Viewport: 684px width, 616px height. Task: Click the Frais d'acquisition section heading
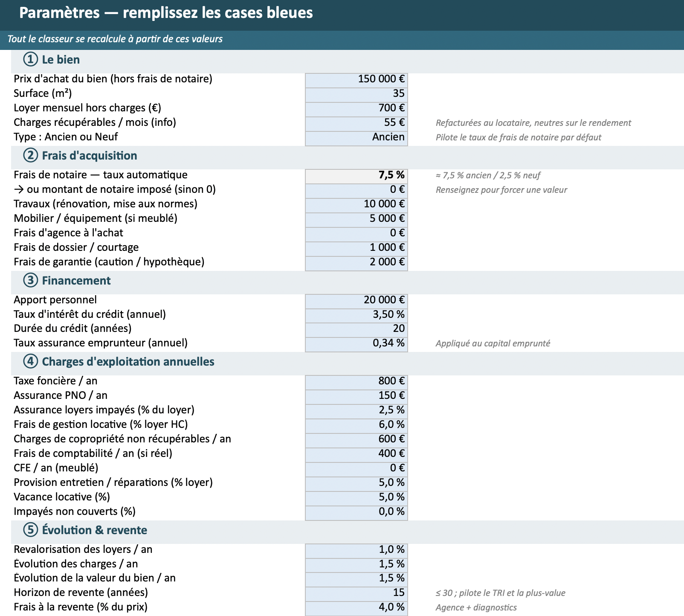(80, 156)
